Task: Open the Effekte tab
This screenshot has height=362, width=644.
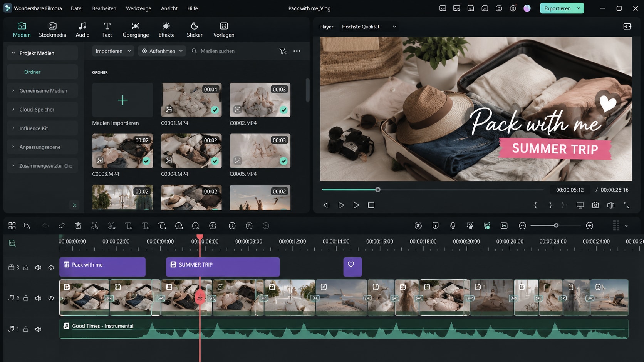Action: click(x=166, y=30)
